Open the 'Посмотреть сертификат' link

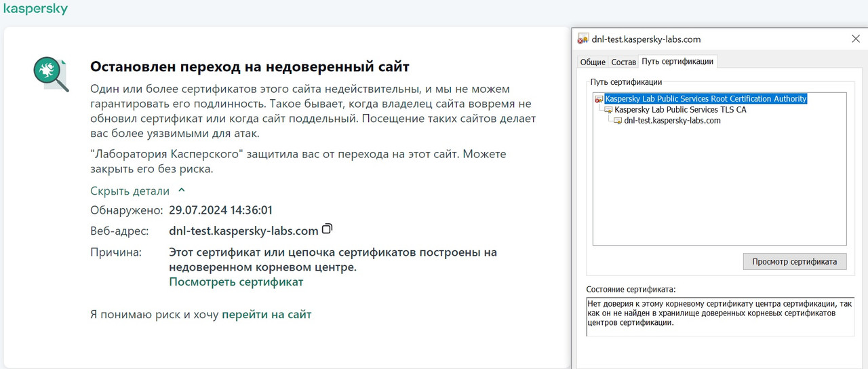coord(236,281)
